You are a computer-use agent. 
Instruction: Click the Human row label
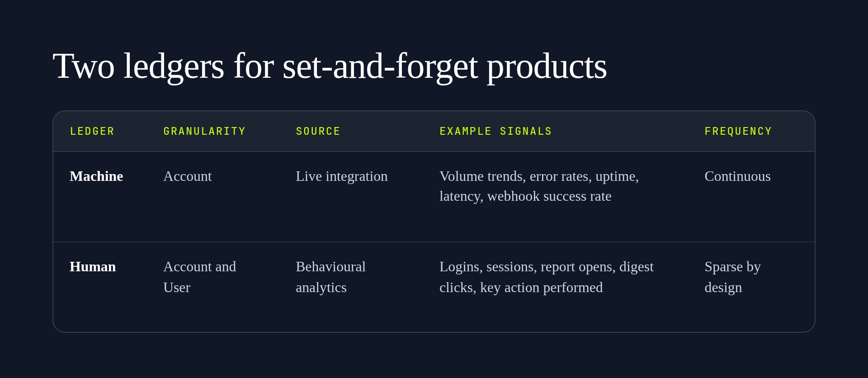[x=93, y=266]
